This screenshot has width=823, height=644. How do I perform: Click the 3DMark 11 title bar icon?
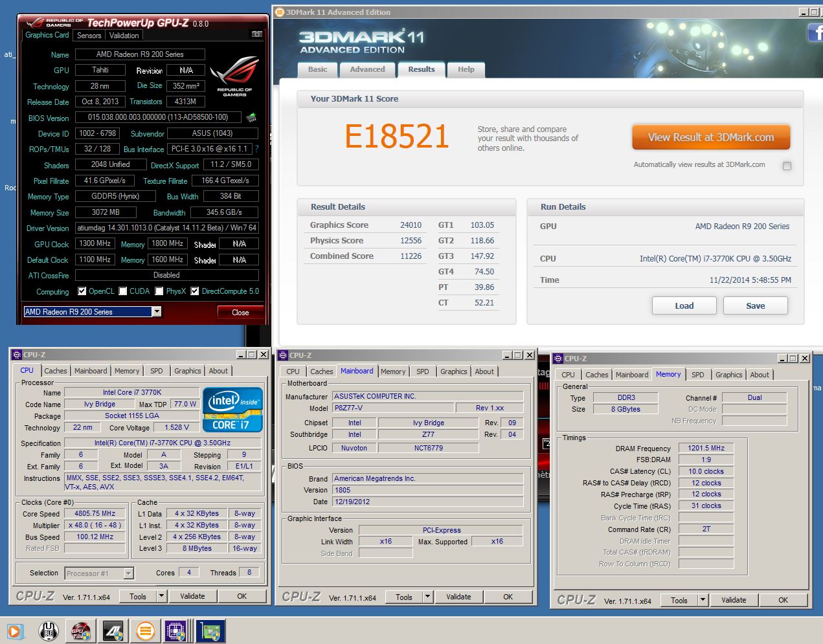pyautogui.click(x=280, y=12)
